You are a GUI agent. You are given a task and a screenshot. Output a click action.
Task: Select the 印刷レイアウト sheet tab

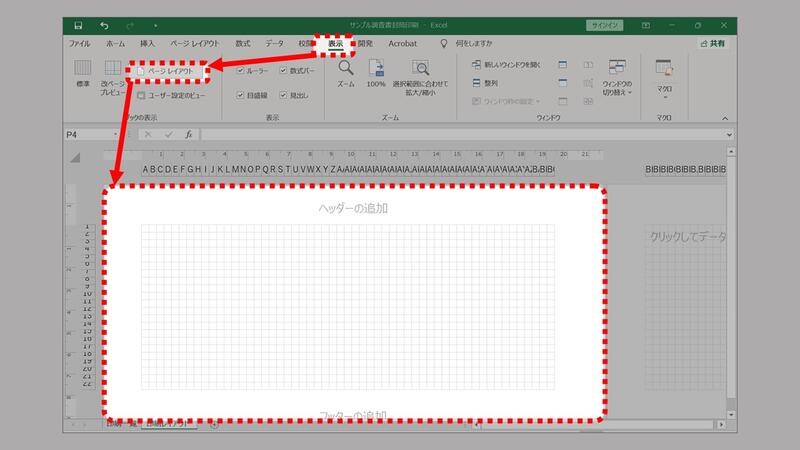tap(167, 424)
